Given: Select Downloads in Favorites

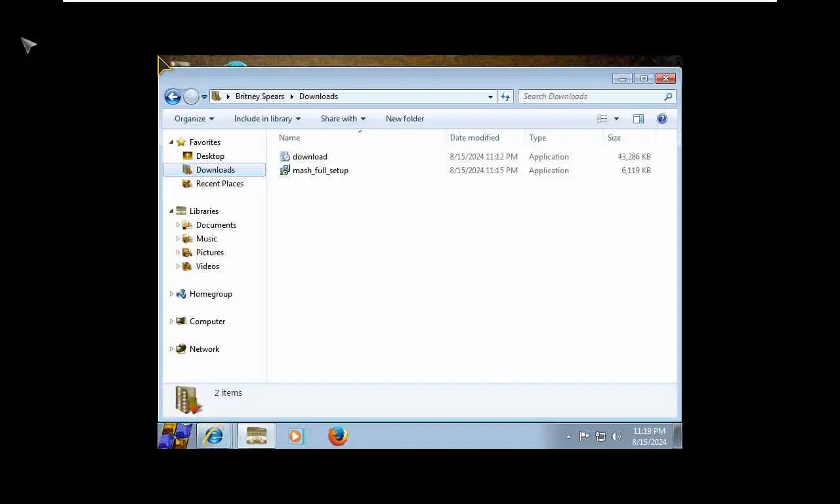Looking at the screenshot, I should pyautogui.click(x=215, y=170).
